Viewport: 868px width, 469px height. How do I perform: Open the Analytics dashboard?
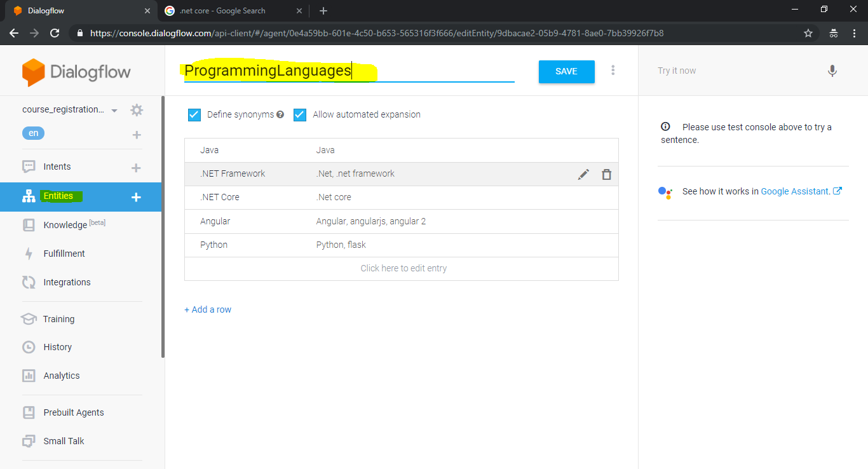[60, 375]
